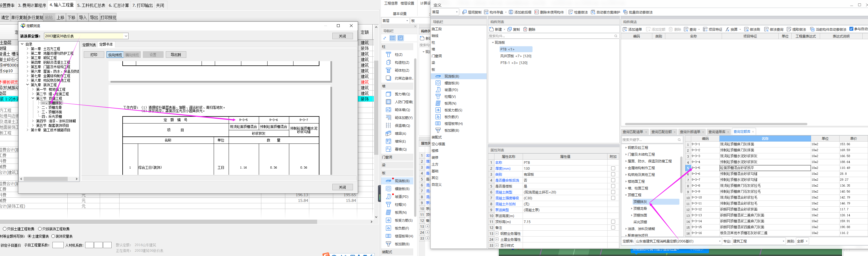This screenshot has height=256, width=868.
Task: Select 只按装饰工程取费 radio button
Action: pos(40,229)
